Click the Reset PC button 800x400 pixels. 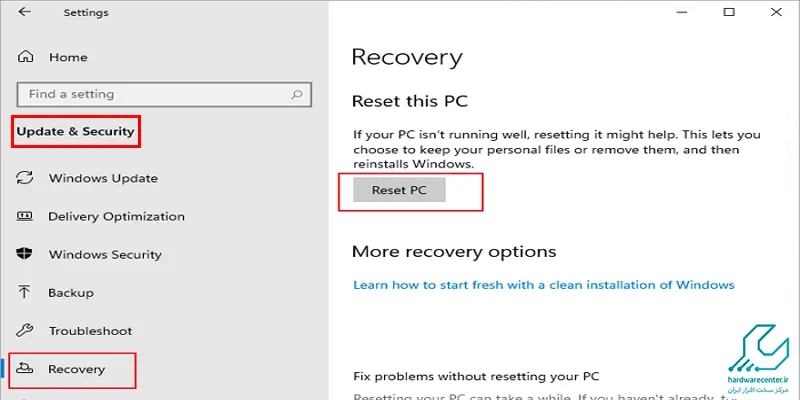tap(399, 190)
